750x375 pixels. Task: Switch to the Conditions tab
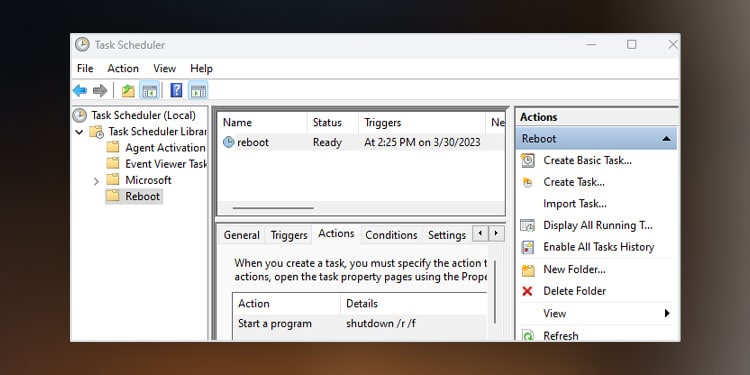[x=391, y=235]
